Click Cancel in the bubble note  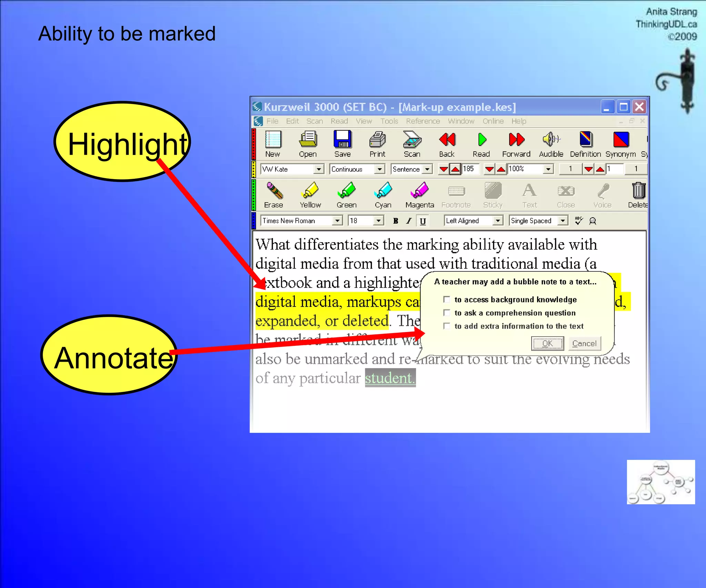[584, 343]
